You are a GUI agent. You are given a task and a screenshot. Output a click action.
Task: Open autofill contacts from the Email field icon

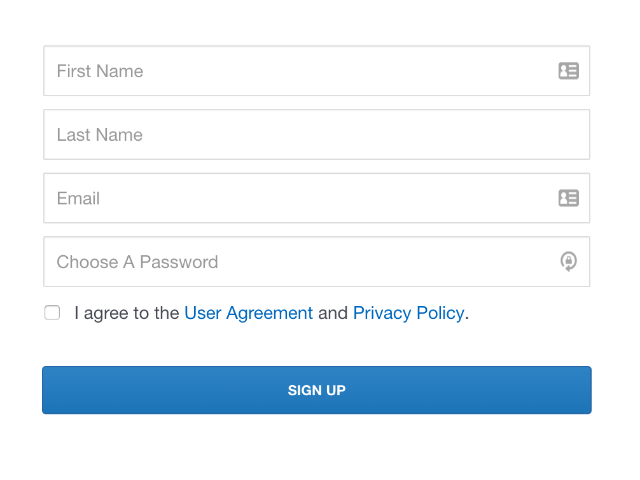[x=569, y=198]
